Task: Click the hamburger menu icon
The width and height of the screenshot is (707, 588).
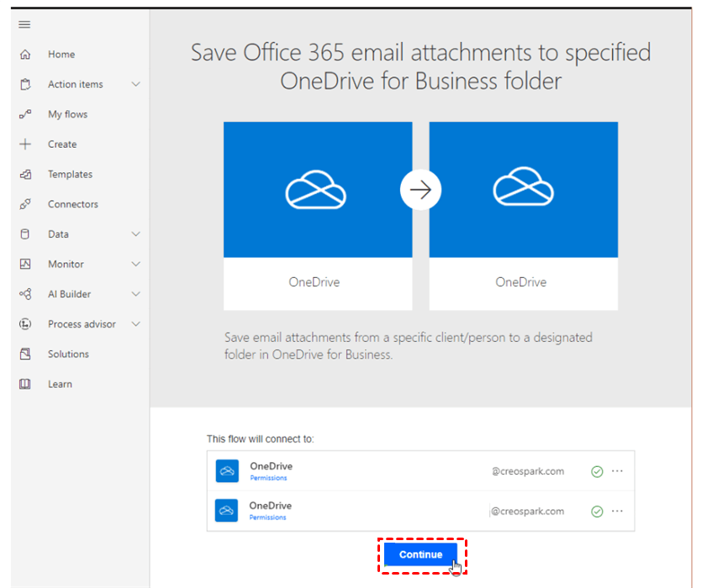Action: 24,24
